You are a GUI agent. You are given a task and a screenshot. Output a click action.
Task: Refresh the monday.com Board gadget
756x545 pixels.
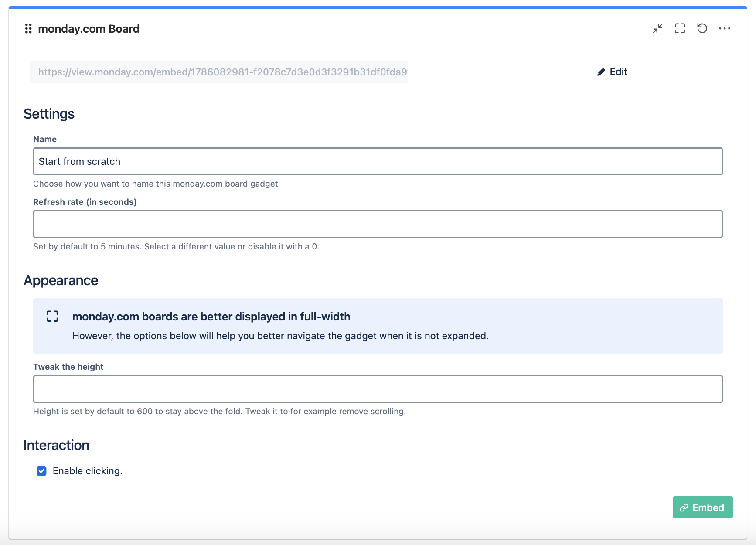(702, 28)
